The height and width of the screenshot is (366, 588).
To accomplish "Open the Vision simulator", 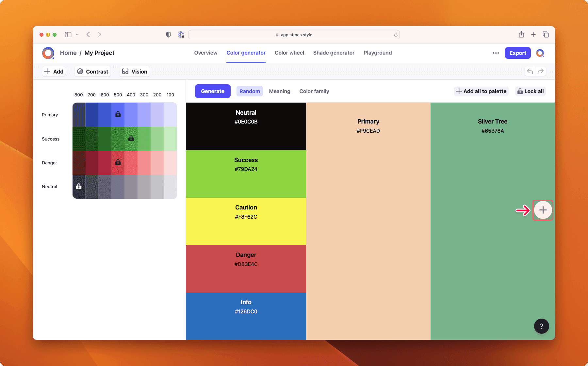I will (x=134, y=71).
